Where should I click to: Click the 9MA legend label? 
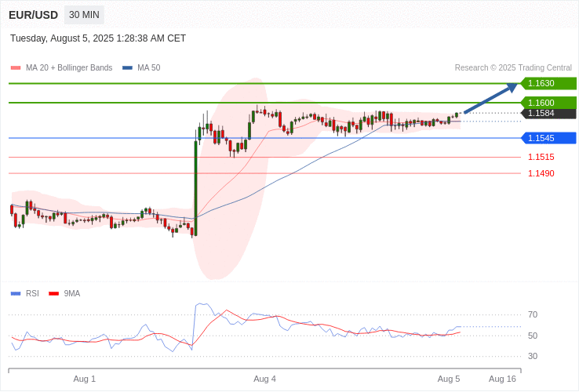(72, 294)
